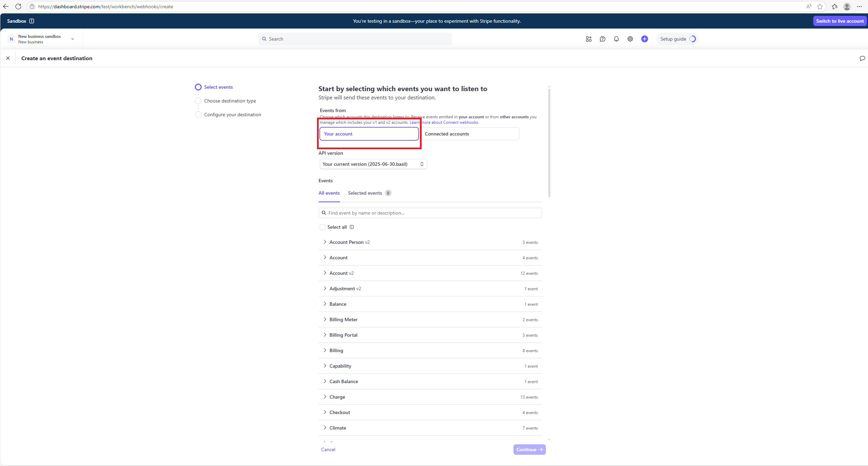Expand the Billing Meter event group
The image size is (868, 466).
coord(430,319)
